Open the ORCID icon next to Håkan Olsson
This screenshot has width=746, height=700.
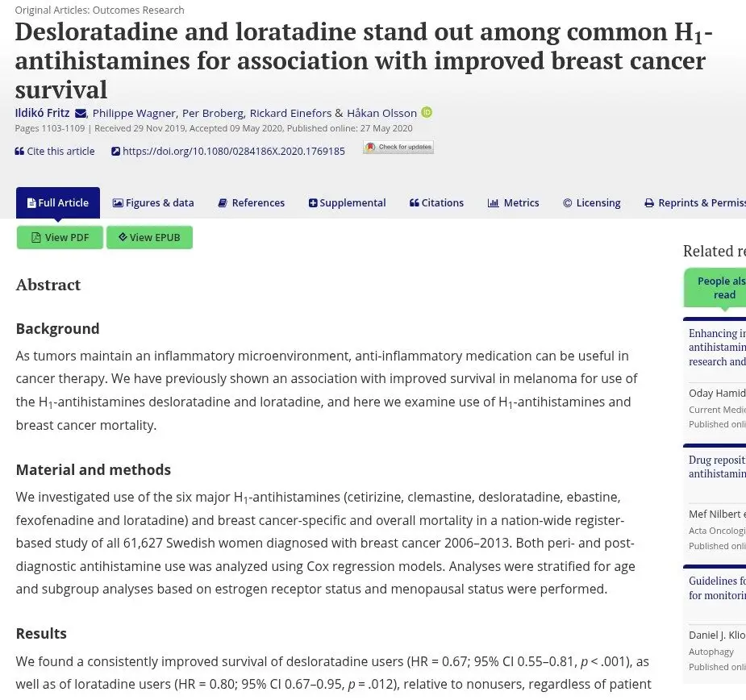[x=427, y=112]
